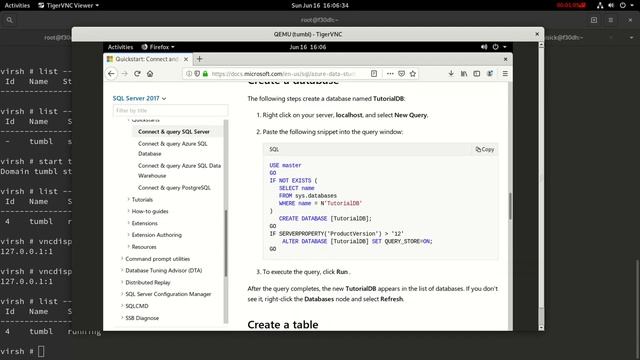Click host network icon in top bar
The height and width of the screenshot is (360, 640).
pos(600,5)
